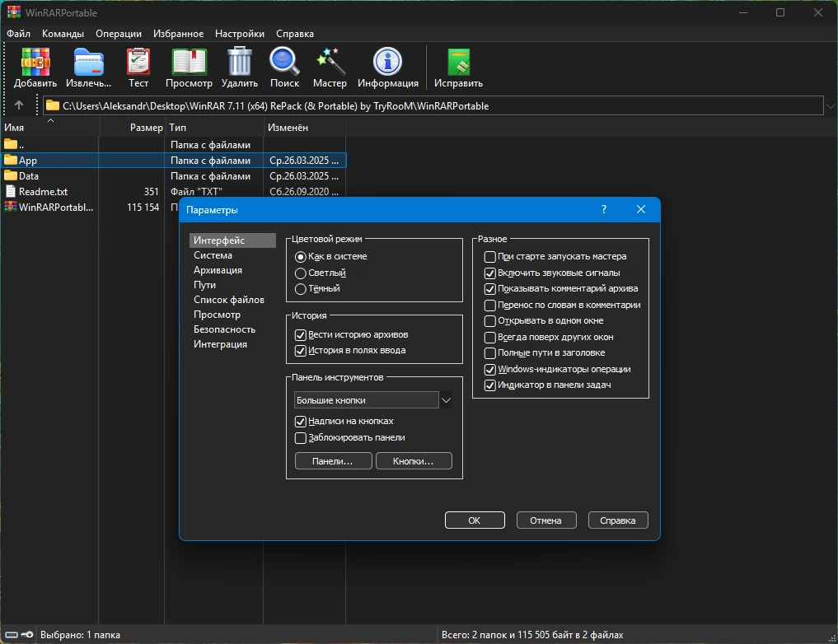Image resolution: width=838 pixels, height=644 pixels.
Task: Click the Кнопки... button
Action: [414, 461]
